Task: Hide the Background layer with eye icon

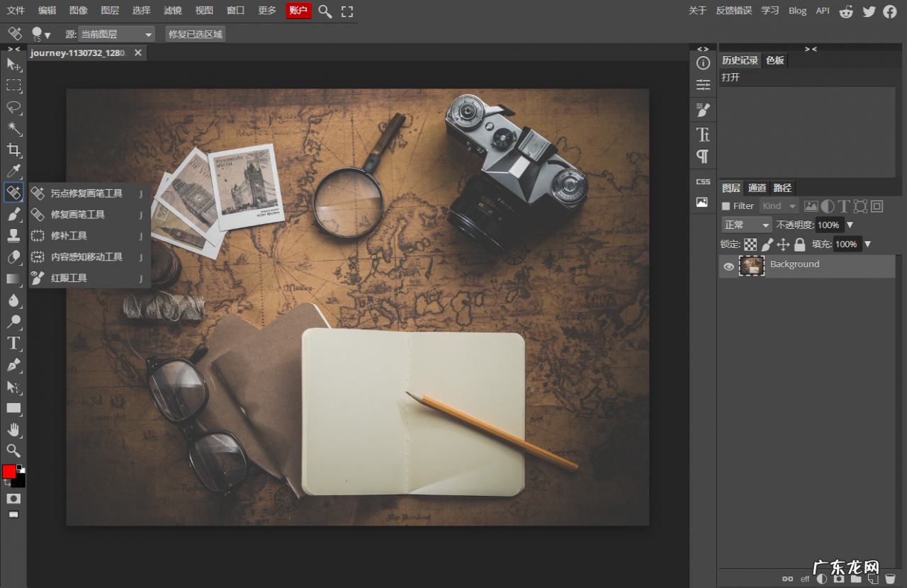Action: coord(728,266)
